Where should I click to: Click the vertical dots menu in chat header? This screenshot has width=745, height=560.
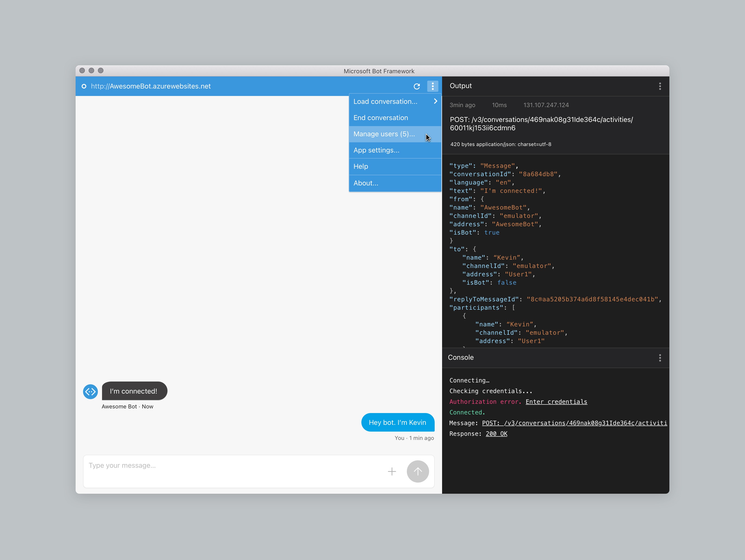(x=432, y=86)
